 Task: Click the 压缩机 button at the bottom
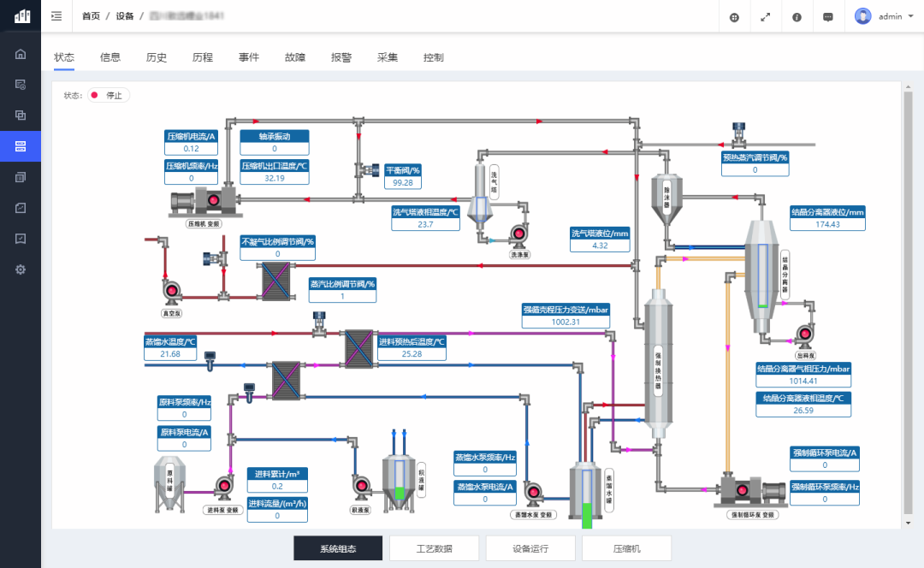[x=626, y=548]
